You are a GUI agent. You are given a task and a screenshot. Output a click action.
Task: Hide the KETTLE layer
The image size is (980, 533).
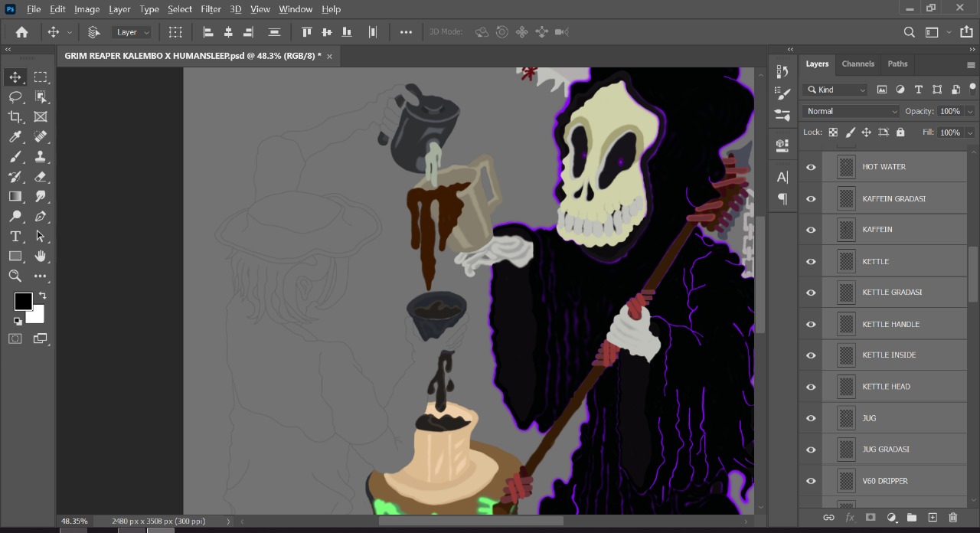click(x=811, y=261)
